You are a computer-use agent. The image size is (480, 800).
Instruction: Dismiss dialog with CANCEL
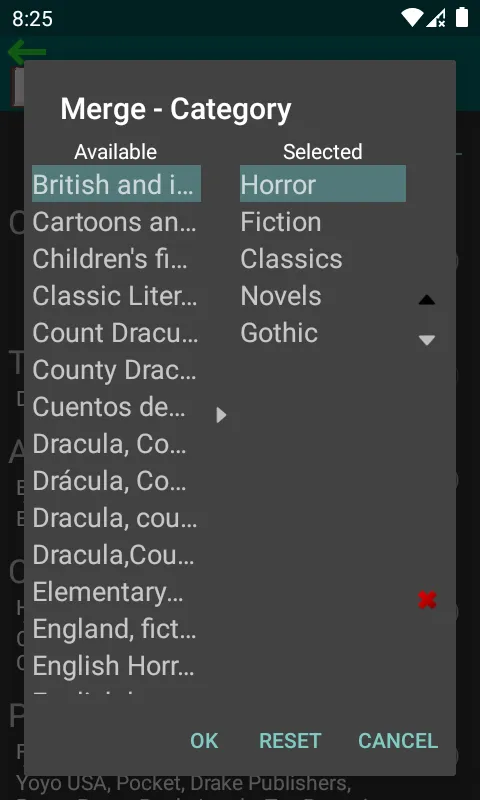click(398, 741)
